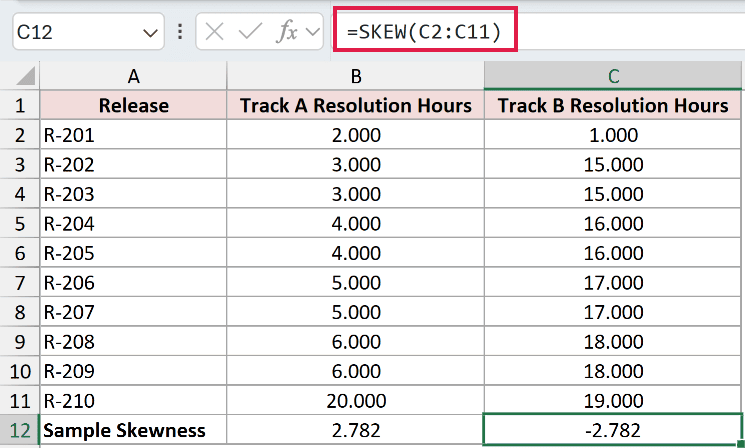Select Track B value in row R-202
The image size is (745, 448).
613,164
